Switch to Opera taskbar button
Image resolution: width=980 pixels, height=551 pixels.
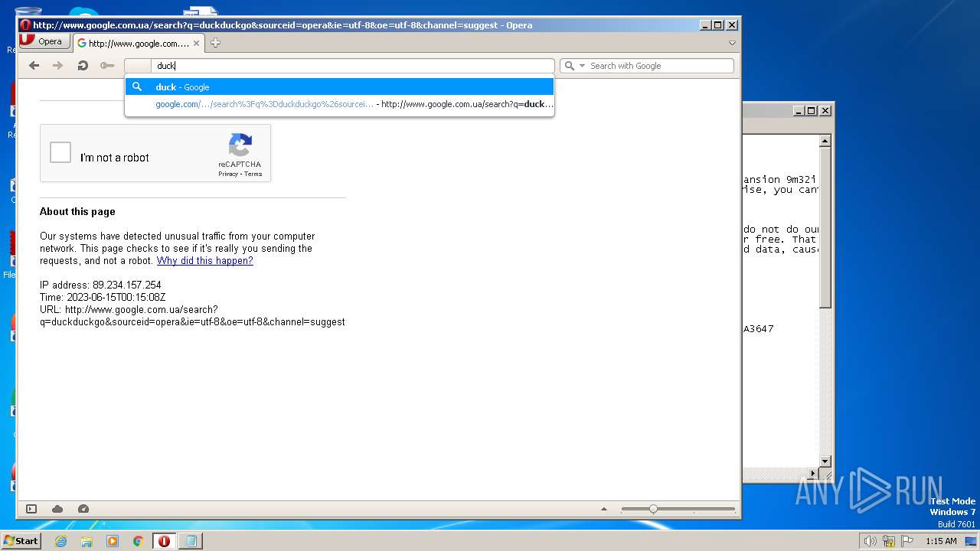(164, 541)
